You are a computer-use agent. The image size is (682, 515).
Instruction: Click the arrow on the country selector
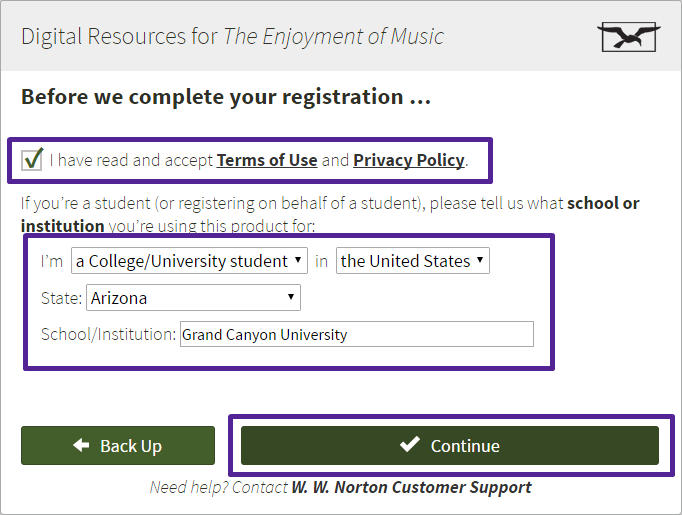[480, 260]
